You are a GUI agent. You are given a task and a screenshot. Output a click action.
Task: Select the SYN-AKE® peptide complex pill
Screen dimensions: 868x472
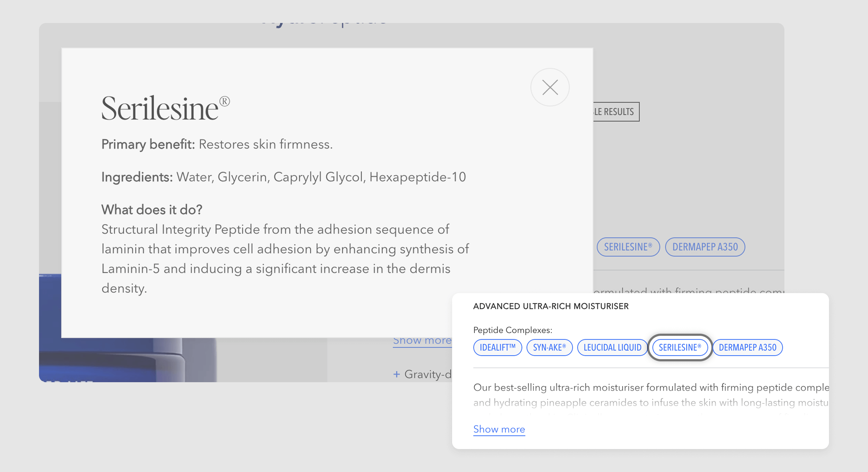click(x=549, y=347)
